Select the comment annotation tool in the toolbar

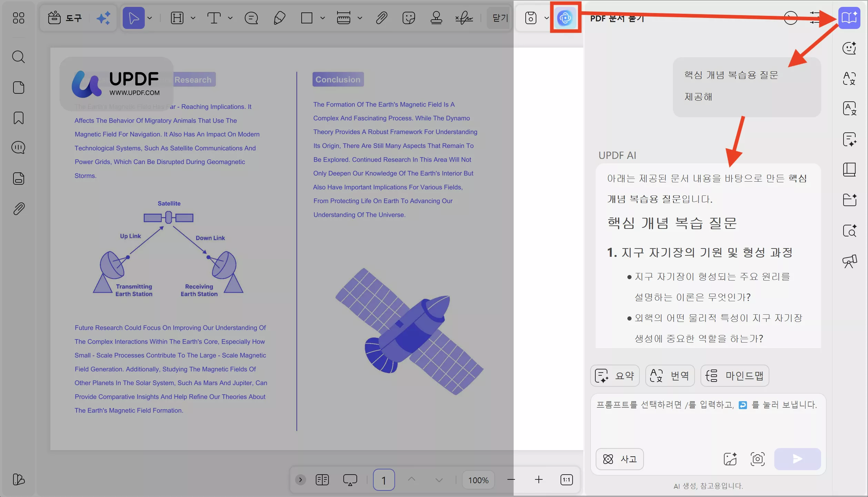click(252, 18)
